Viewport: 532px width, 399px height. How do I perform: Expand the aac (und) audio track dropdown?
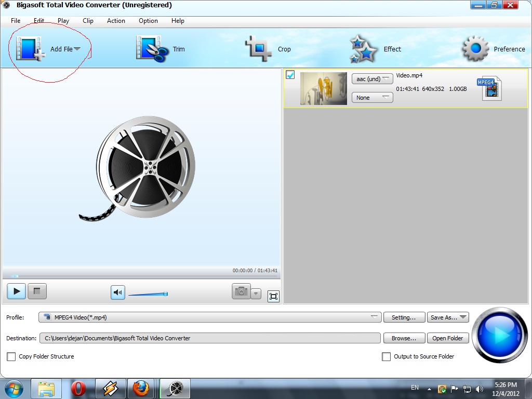372,79
